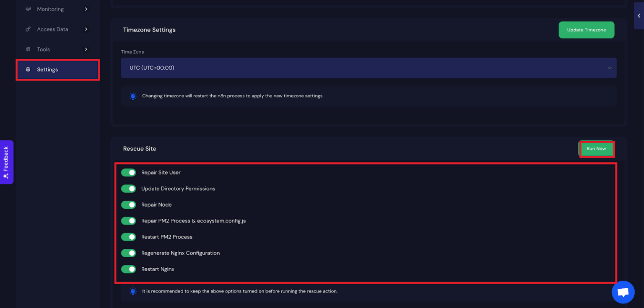Viewport: 644px width, 308px height.
Task: Expand the Monitoring submenu chevron
Action: coord(86,9)
